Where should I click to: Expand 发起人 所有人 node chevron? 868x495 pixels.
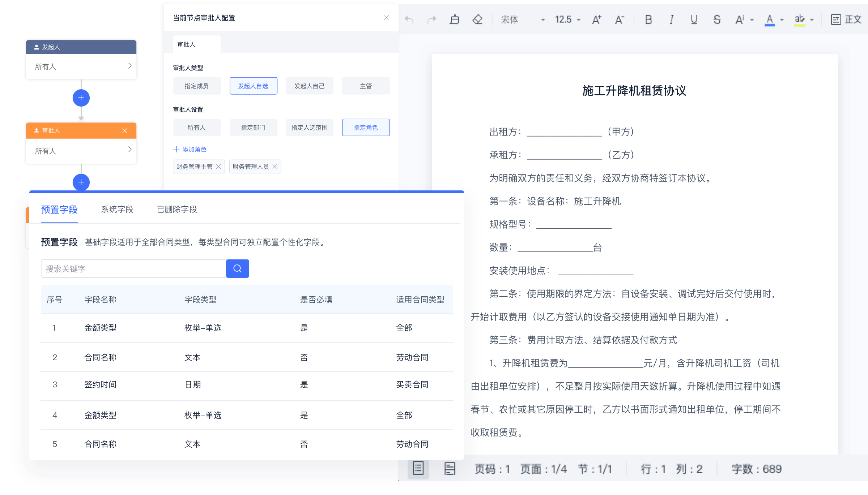coord(130,66)
